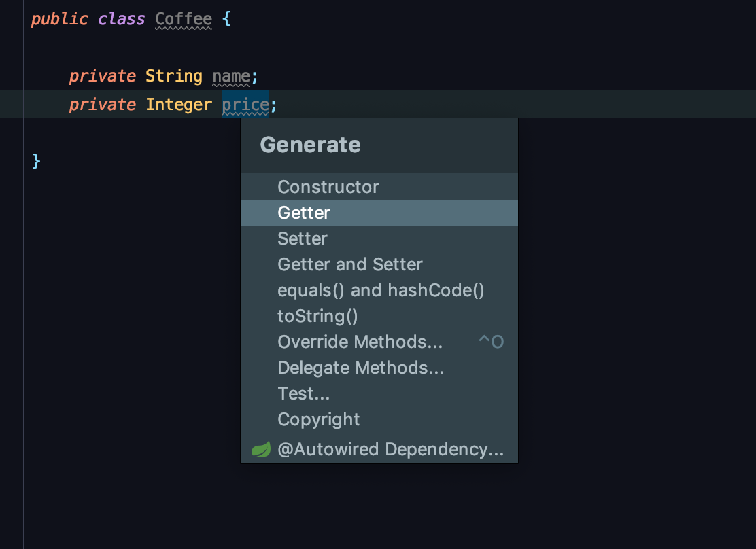Generate equals() and hashCode() methods
The image size is (756, 549).
[381, 290]
